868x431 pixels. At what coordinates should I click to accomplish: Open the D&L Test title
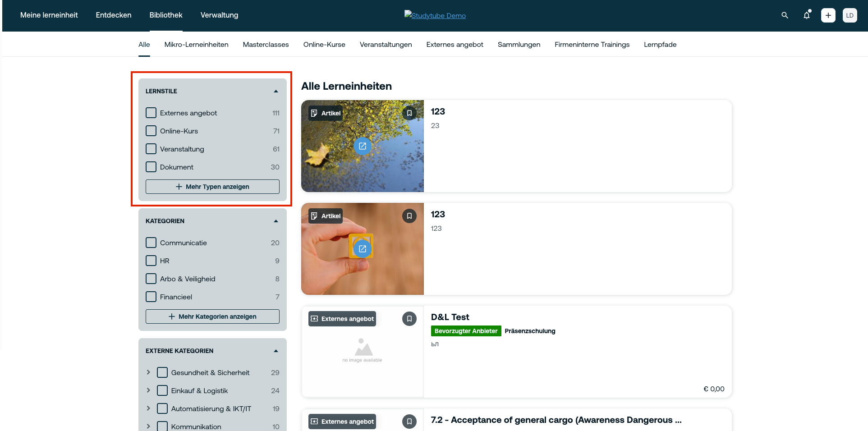click(x=450, y=317)
